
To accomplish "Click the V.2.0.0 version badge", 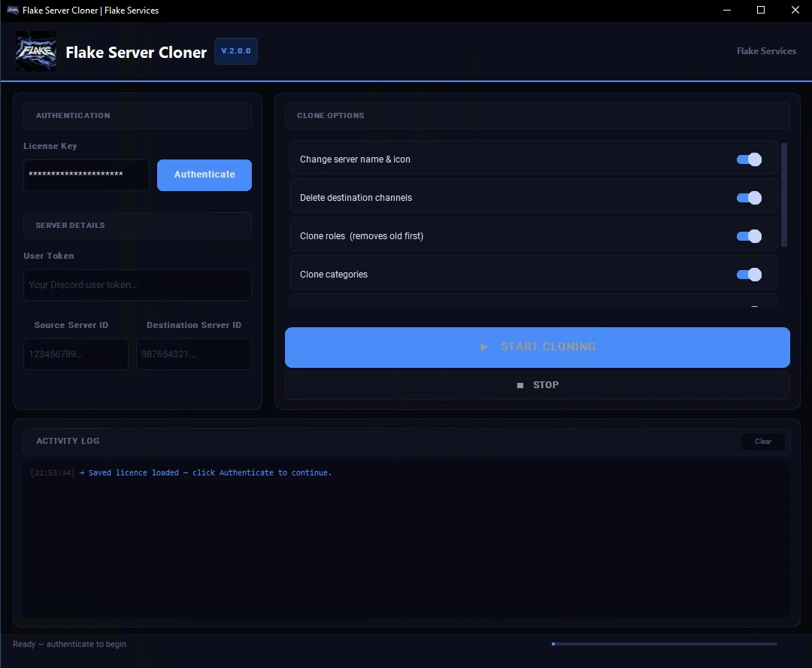I will click(x=235, y=51).
